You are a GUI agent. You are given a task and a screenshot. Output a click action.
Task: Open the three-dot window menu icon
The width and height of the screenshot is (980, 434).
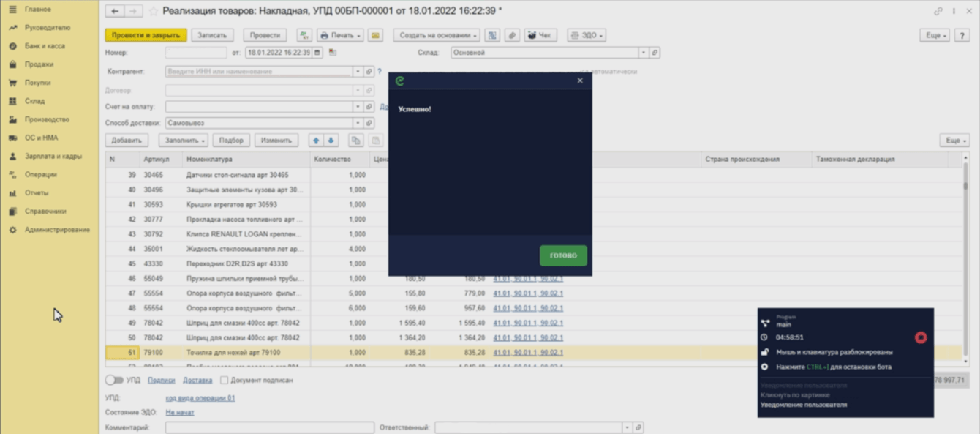[x=954, y=11]
